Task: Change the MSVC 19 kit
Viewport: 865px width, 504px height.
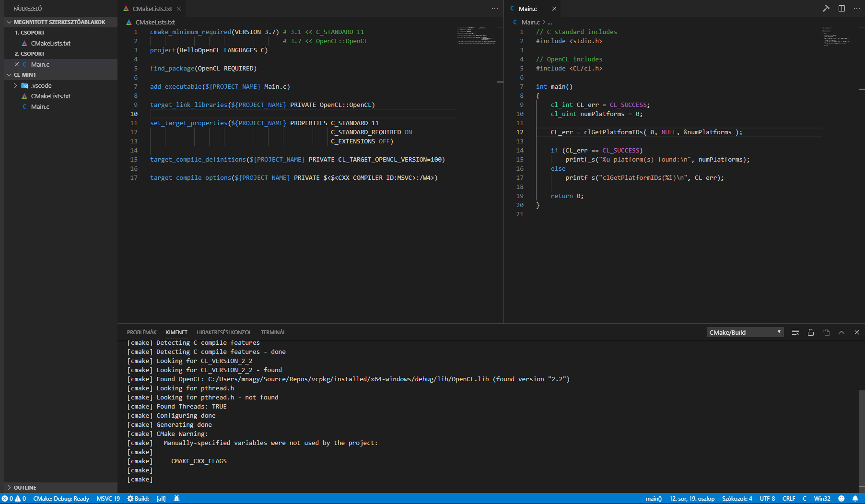Action: [108, 499]
